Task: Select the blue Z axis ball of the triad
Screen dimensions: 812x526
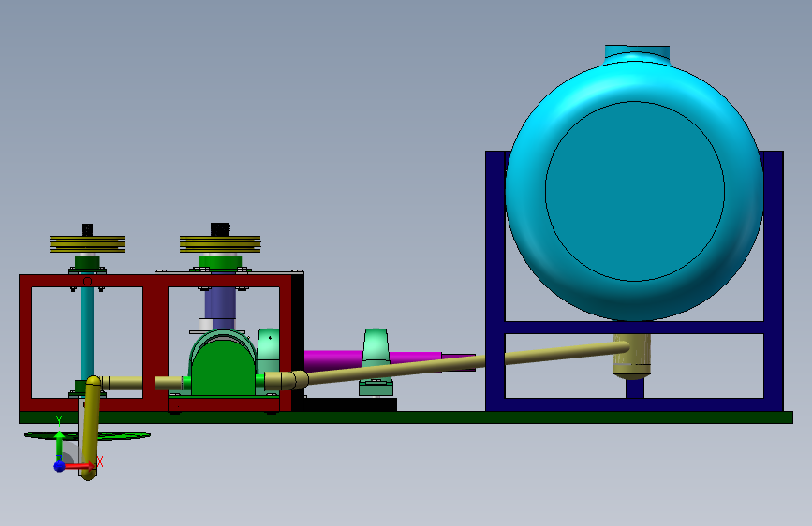Action: pyautogui.click(x=60, y=466)
